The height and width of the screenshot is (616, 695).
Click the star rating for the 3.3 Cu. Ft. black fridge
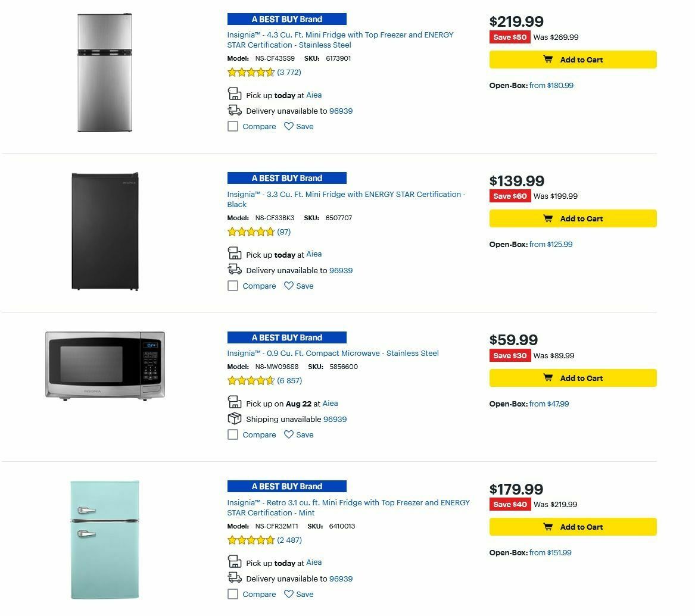[x=250, y=232]
